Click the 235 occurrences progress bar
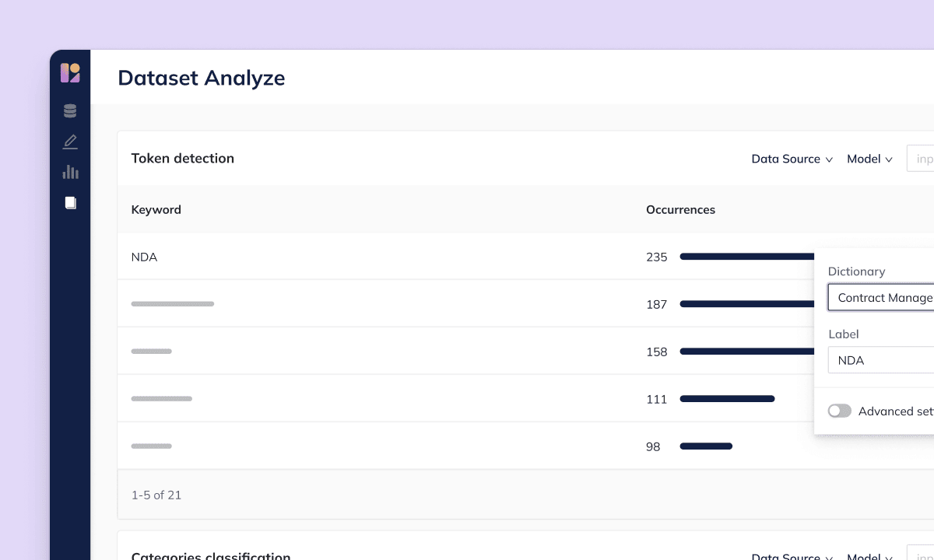 (747, 257)
